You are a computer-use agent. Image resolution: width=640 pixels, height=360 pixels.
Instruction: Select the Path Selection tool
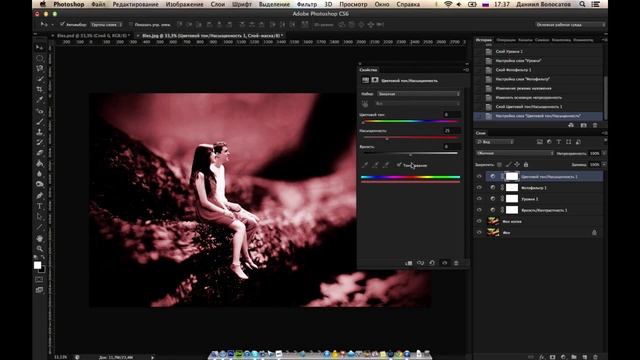(40, 216)
